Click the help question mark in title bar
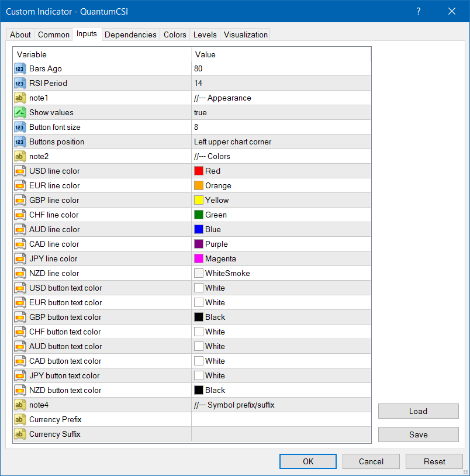 point(419,11)
